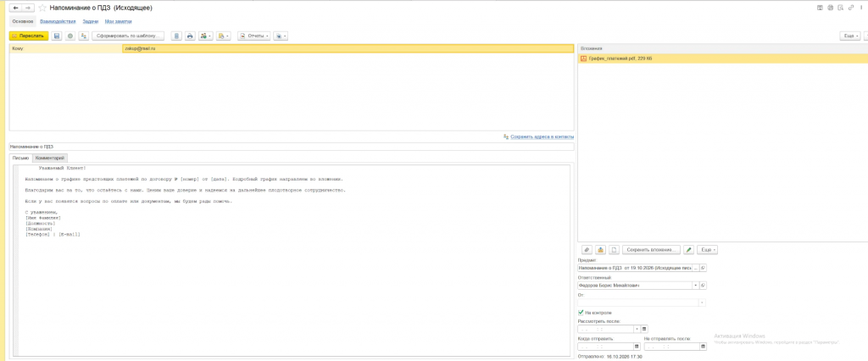868x361 pixels.
Task: Click the top-right save-to-disk icon
Action: tap(821, 8)
